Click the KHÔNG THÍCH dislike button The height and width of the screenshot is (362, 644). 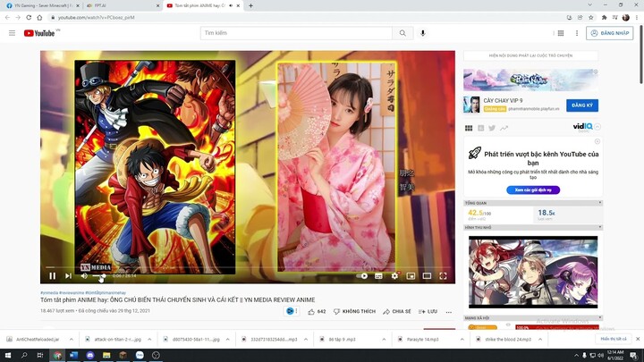coord(354,312)
